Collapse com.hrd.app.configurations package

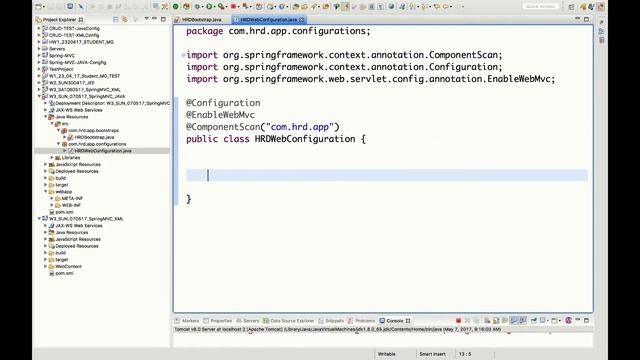click(x=59, y=144)
